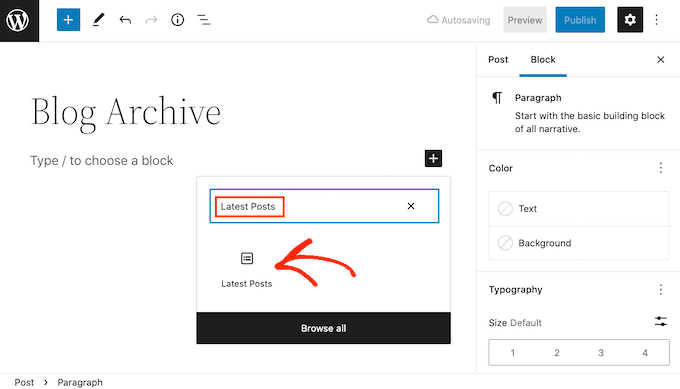Toggle the Settings gear sidebar
The width and height of the screenshot is (680, 389).
(x=630, y=20)
